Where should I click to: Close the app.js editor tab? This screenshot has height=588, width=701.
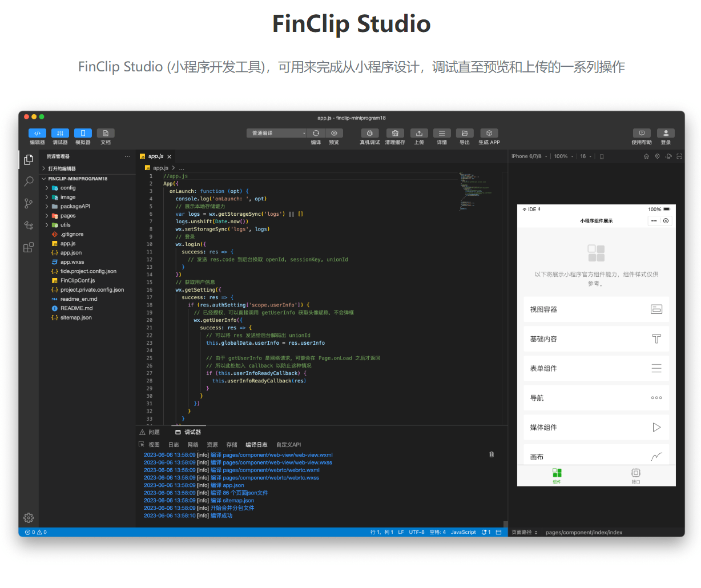[170, 156]
